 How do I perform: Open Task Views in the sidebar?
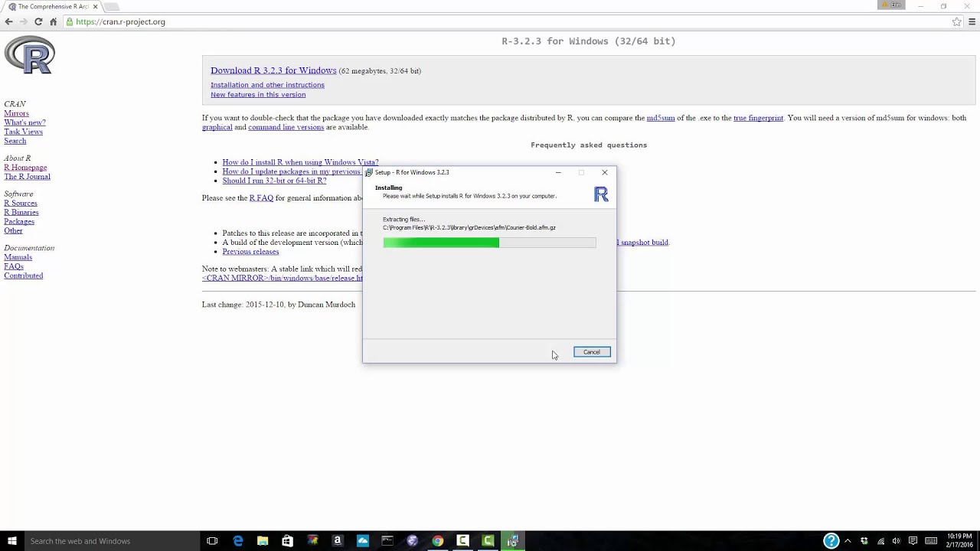coord(23,132)
